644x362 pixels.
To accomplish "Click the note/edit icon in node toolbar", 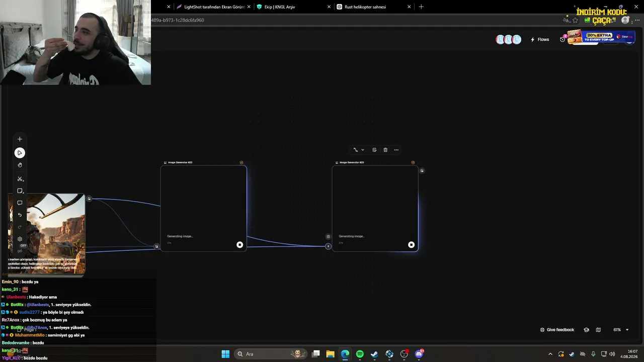I will tap(374, 150).
